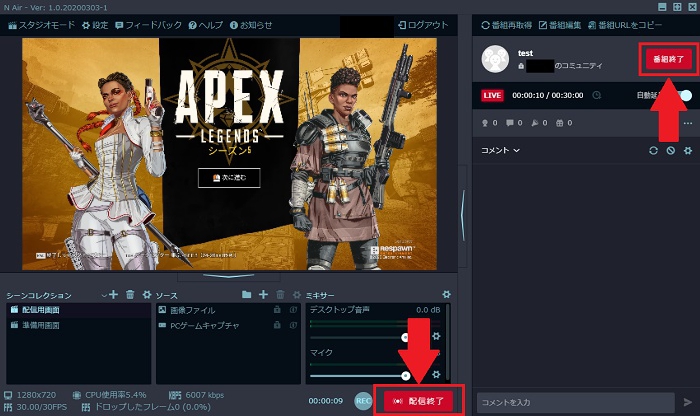Open scene settings gear in シーンコレクション header

coord(146,295)
